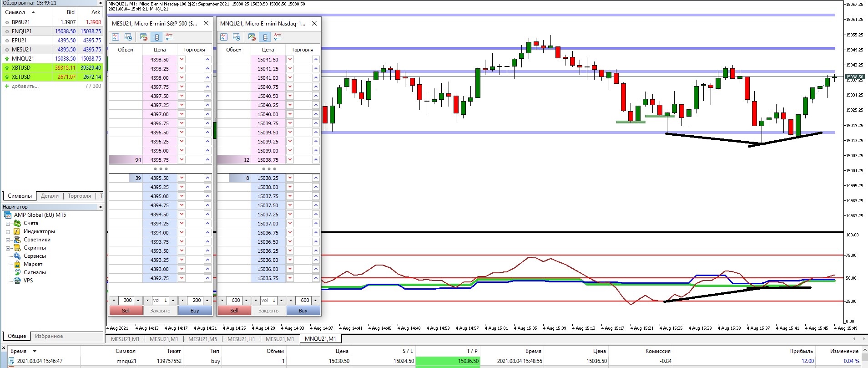868x368 pixels.
Task: Switch to Детали tab in Market Watch
Action: tap(50, 196)
